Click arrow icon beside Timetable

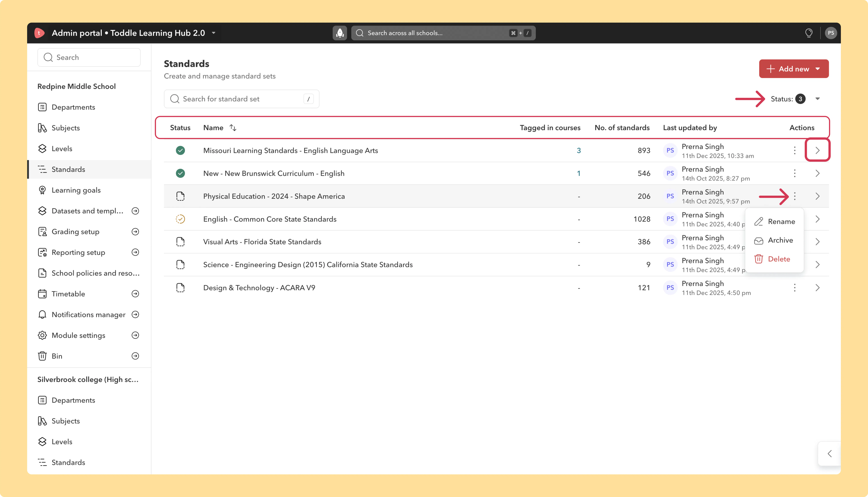coord(135,294)
